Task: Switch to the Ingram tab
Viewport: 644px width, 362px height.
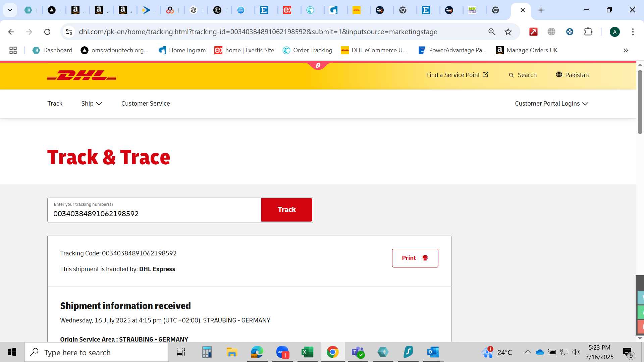Action: pos(333,10)
